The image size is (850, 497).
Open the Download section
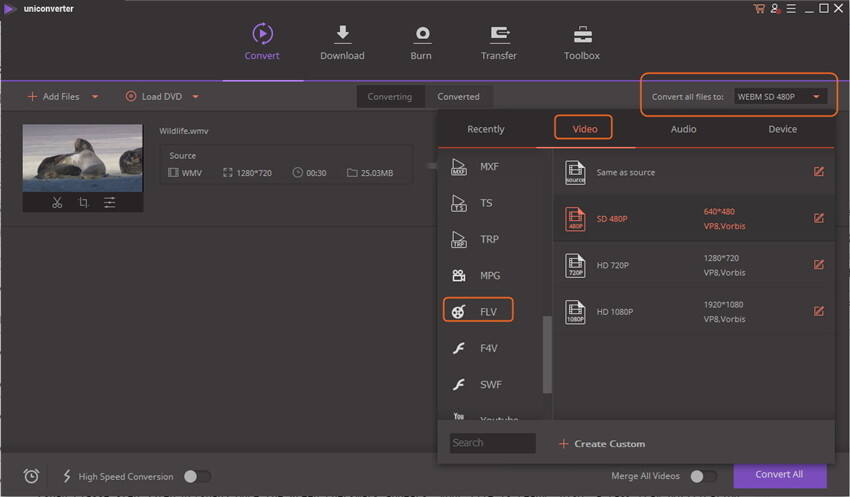point(342,42)
